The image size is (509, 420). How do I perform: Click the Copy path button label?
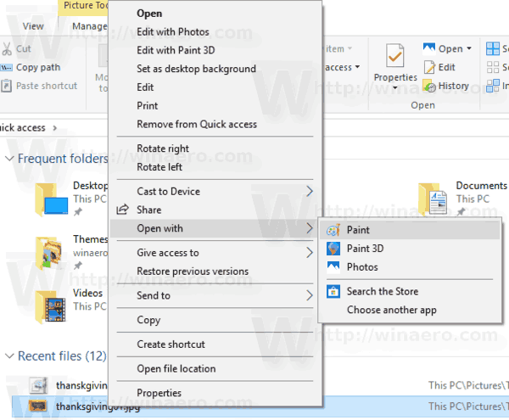[38, 67]
